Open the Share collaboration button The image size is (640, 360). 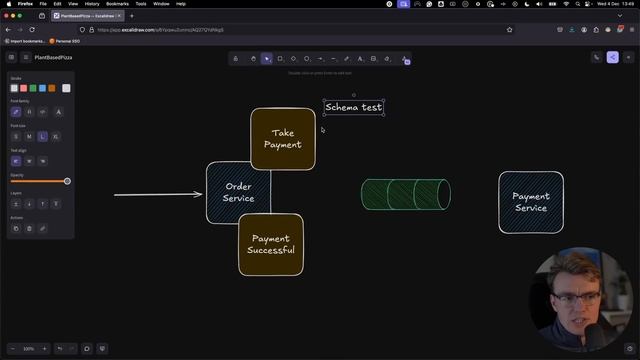click(x=613, y=58)
